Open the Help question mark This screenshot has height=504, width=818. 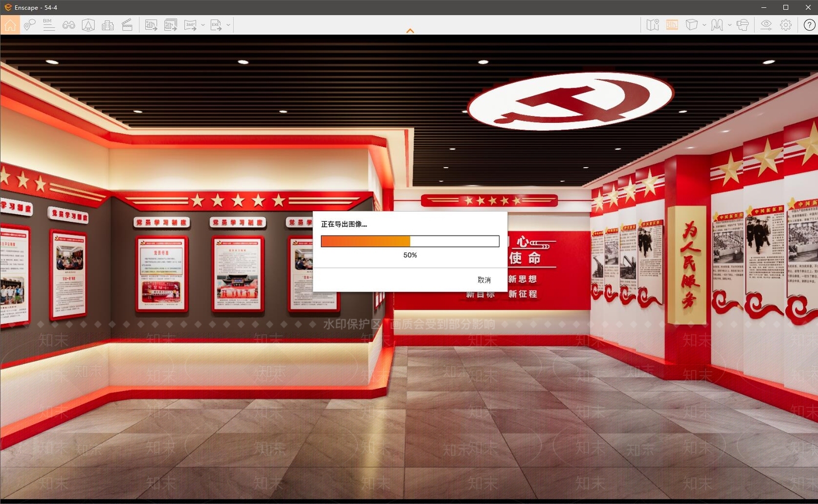pyautogui.click(x=809, y=25)
